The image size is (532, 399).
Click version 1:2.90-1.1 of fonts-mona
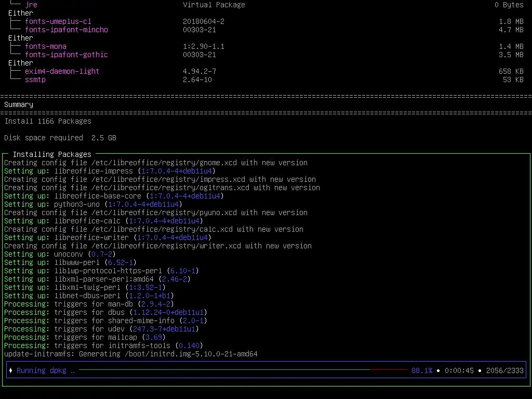click(x=204, y=46)
